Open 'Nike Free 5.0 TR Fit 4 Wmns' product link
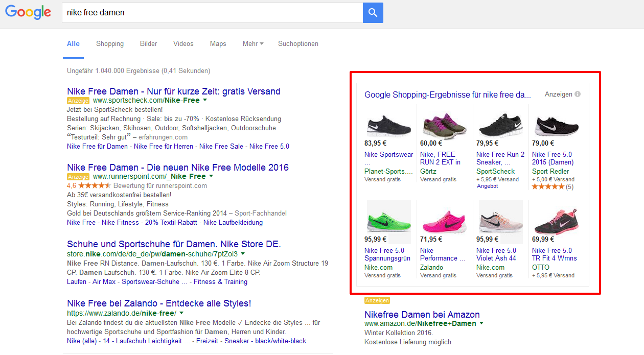Screen dimensions: 644x355 (555, 254)
